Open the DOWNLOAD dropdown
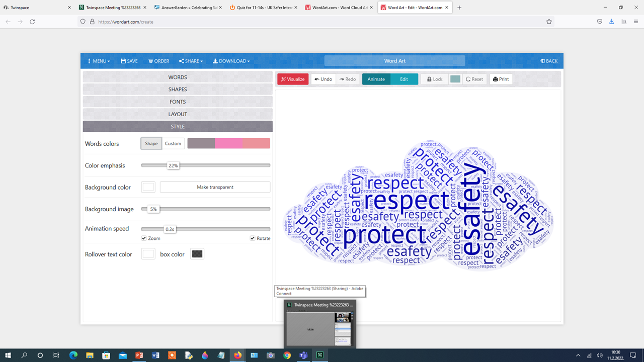 click(231, 61)
